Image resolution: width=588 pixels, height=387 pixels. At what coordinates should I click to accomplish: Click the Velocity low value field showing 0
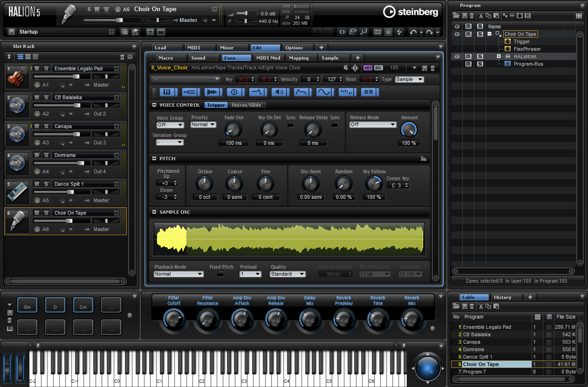point(310,80)
